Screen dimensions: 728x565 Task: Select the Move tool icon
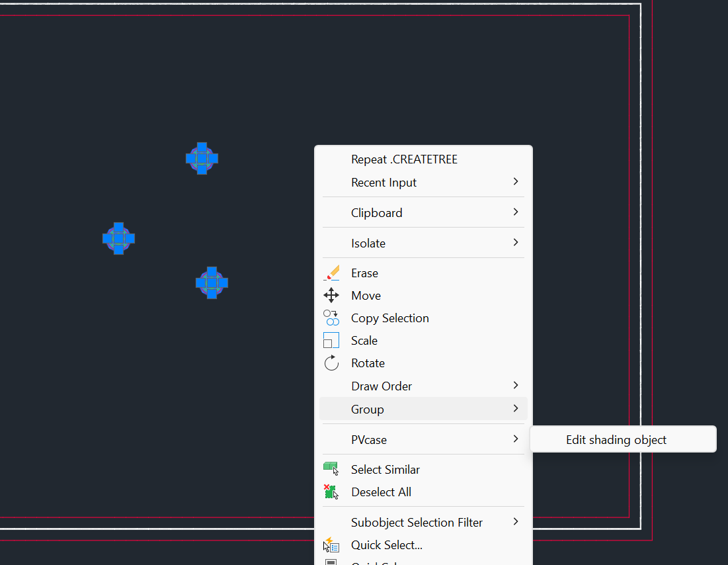331,296
